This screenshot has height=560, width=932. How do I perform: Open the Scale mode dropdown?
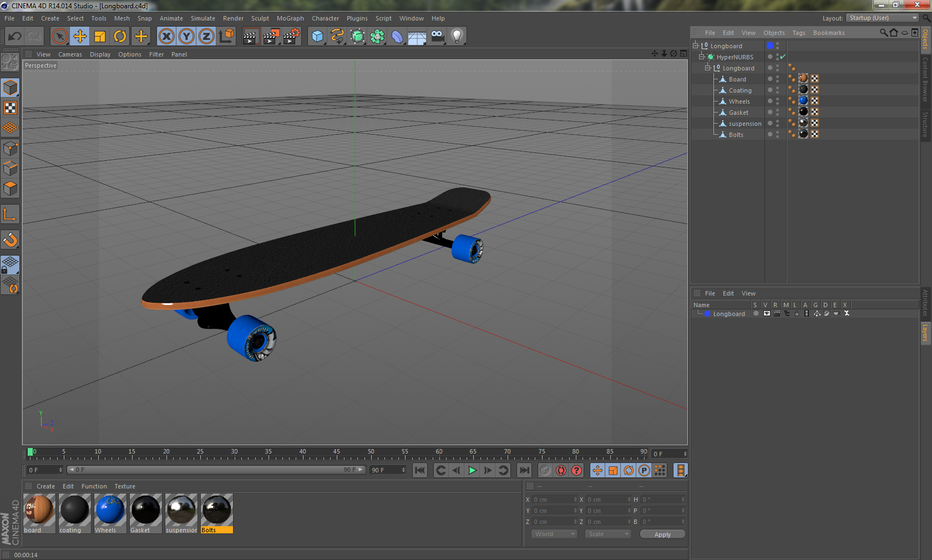coord(608,534)
